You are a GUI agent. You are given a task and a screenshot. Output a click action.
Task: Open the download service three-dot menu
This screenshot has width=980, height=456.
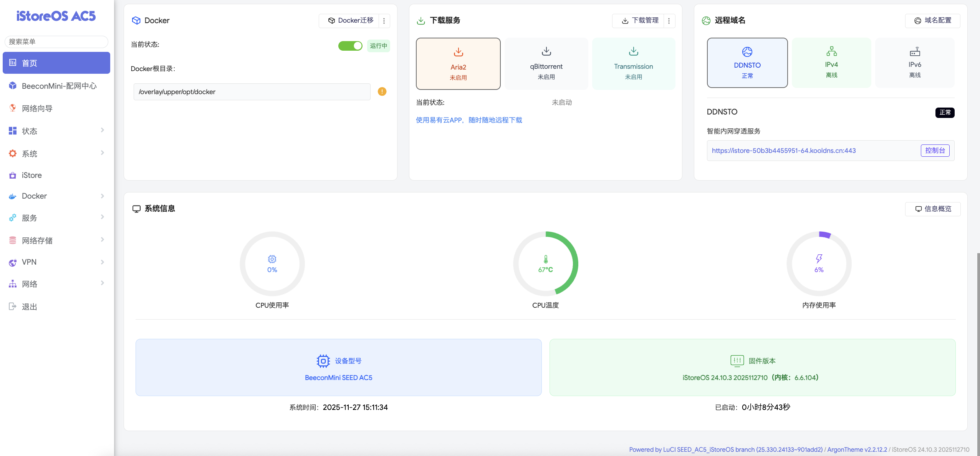click(x=669, y=21)
